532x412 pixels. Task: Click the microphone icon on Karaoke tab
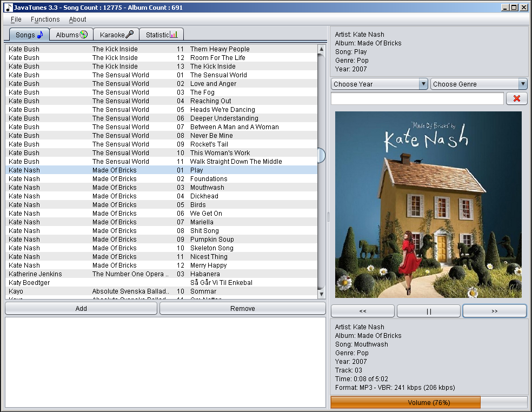coord(130,34)
